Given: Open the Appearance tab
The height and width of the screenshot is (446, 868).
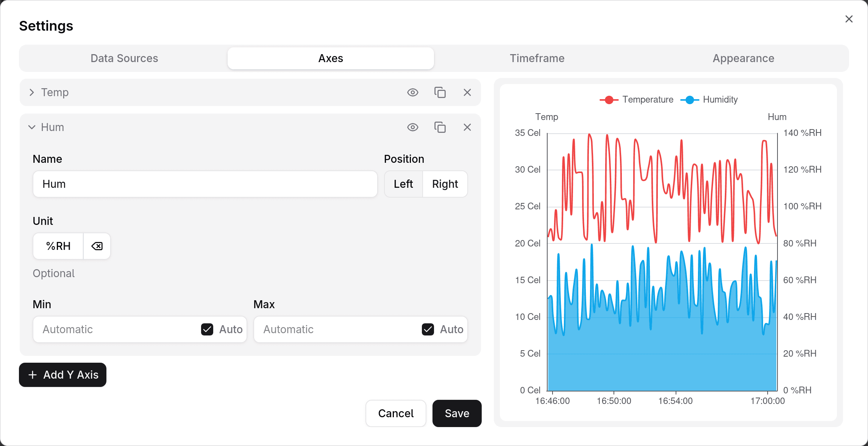Looking at the screenshot, I should tap(743, 58).
